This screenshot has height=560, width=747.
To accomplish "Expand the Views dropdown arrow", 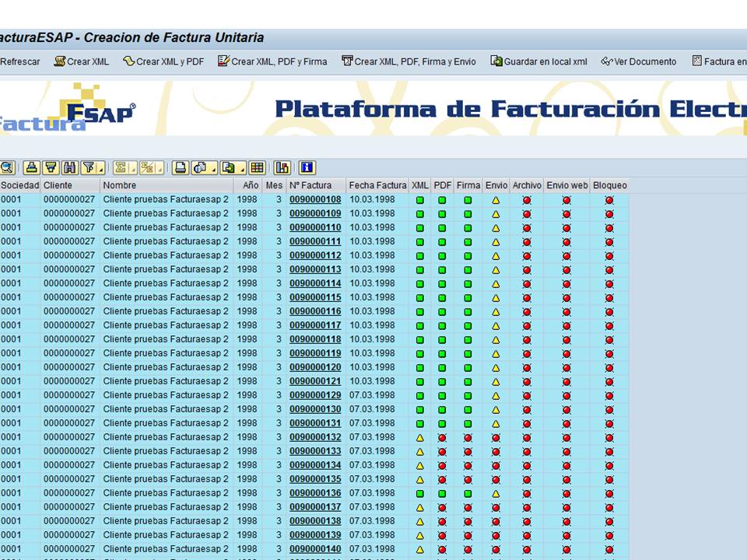I will coord(213,168).
